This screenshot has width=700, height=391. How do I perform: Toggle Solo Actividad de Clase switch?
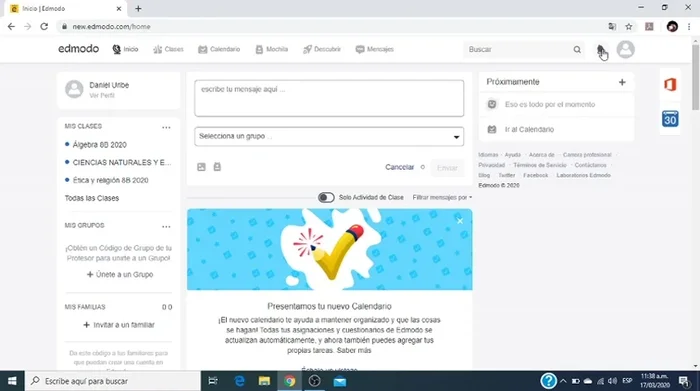326,197
